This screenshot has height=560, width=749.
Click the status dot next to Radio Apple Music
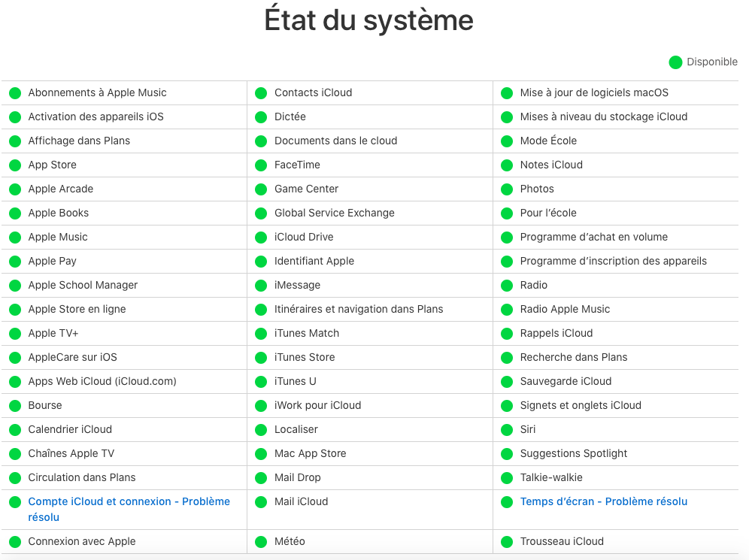507,310
